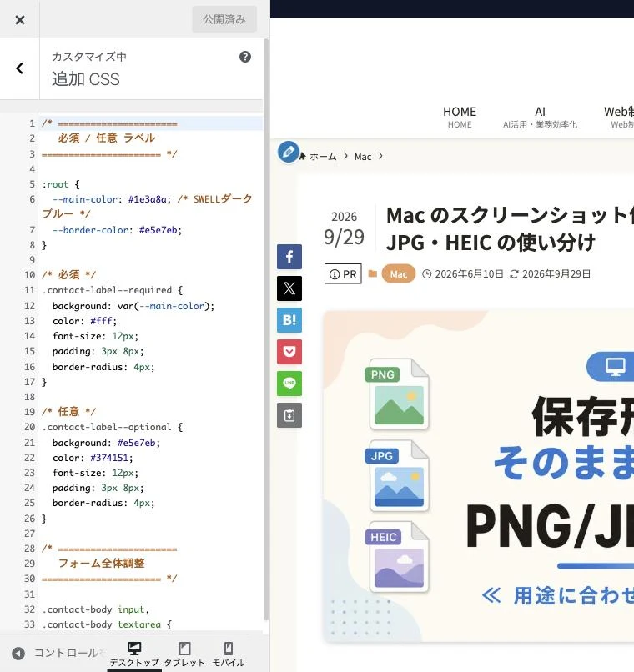This screenshot has width=634, height=672.
Task: Switch preview to モバイル view
Action: [x=229, y=654]
